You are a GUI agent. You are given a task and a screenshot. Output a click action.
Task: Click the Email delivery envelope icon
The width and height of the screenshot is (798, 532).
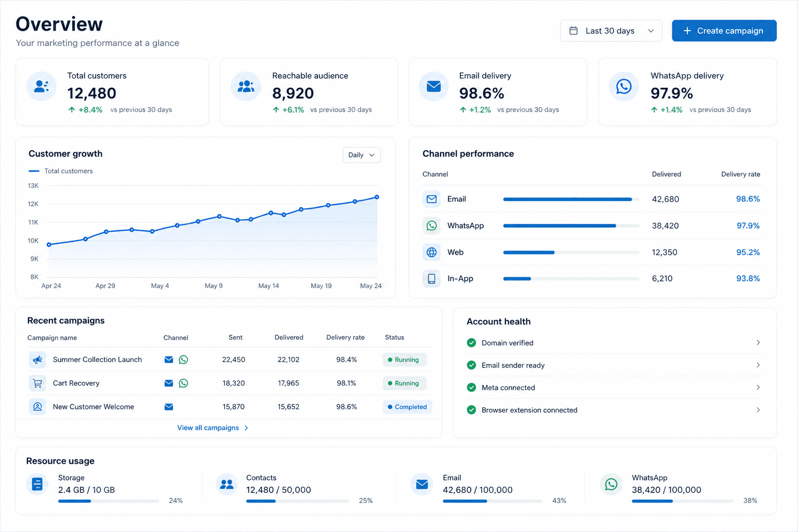[434, 86]
